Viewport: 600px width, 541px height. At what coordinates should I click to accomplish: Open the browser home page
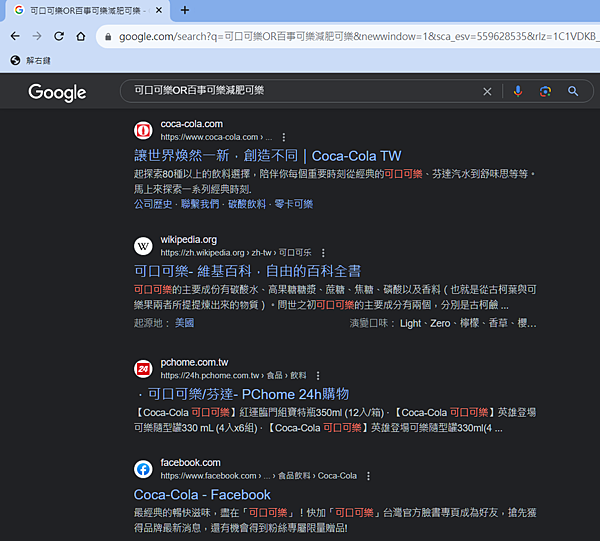click(81, 36)
